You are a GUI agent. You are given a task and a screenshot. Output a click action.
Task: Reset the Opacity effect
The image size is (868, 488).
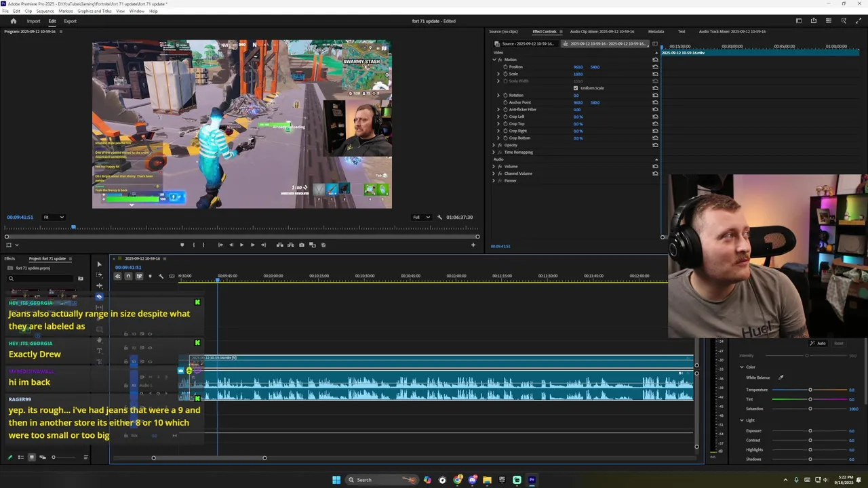coord(655,145)
